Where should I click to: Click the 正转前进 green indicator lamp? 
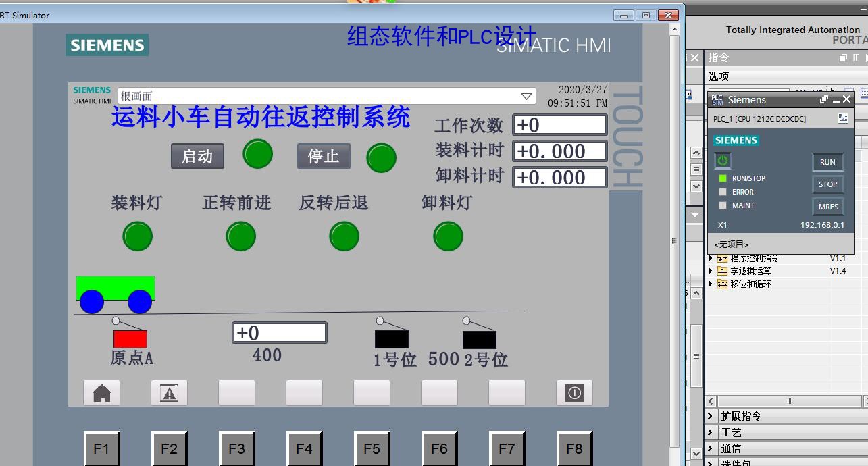[x=241, y=236]
